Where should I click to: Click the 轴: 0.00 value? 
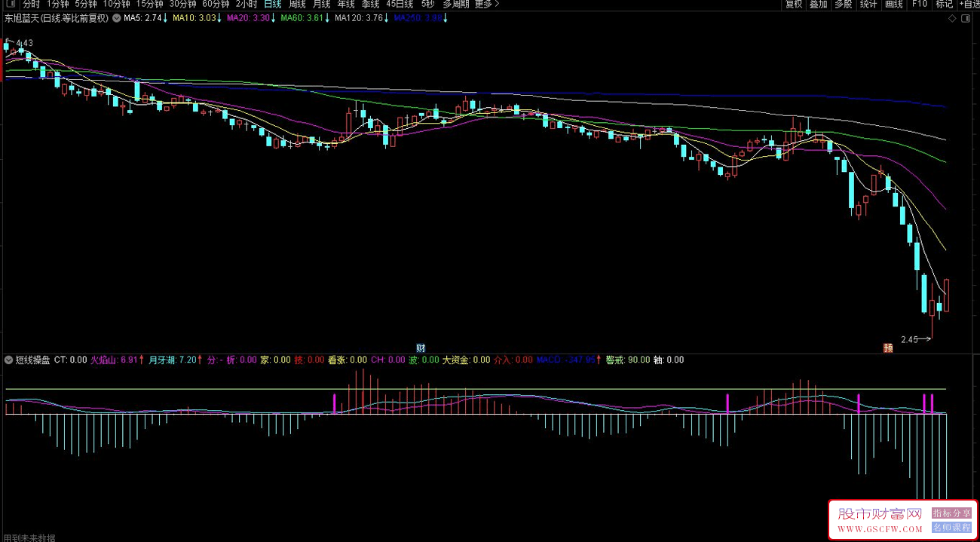[x=669, y=360]
